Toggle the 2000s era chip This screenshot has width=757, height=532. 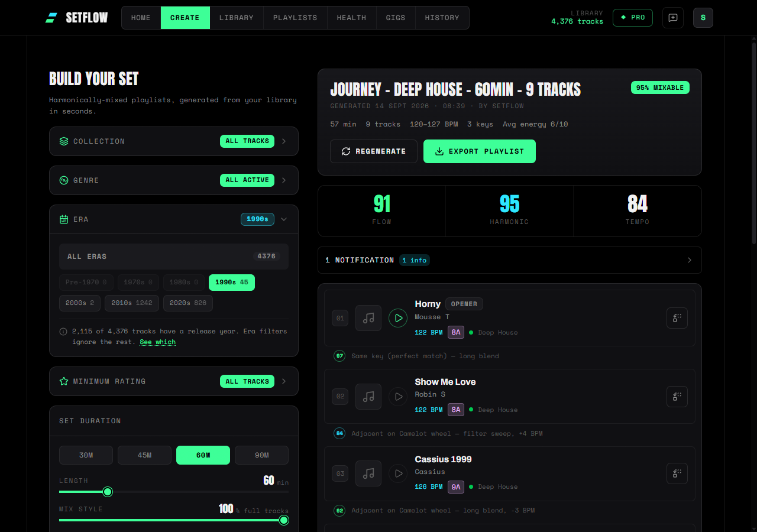(80, 303)
